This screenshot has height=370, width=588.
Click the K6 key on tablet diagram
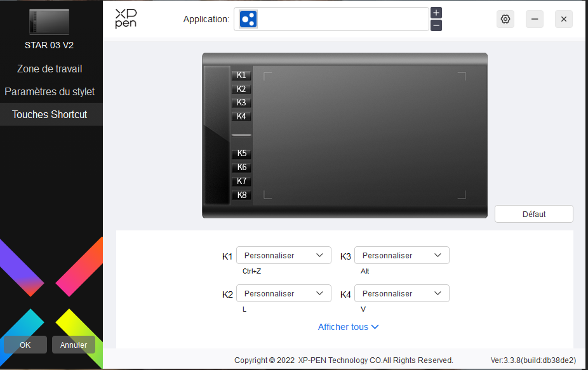click(241, 168)
